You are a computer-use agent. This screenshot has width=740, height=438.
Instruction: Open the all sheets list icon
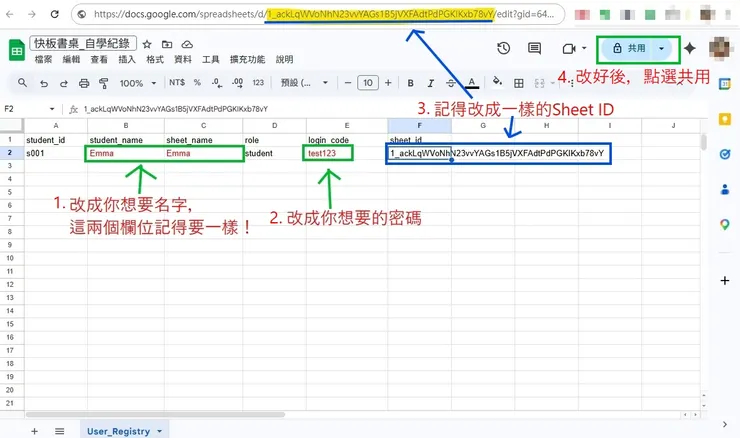(x=59, y=431)
